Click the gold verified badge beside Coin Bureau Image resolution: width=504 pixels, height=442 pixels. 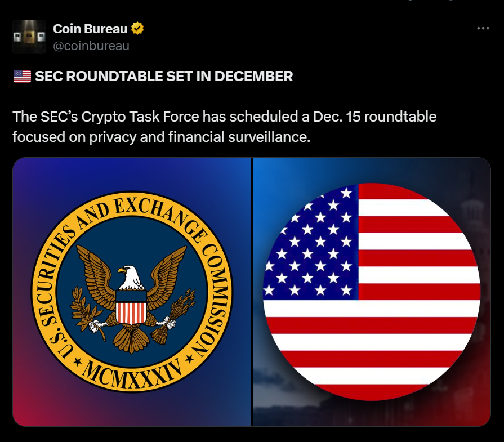click(137, 28)
